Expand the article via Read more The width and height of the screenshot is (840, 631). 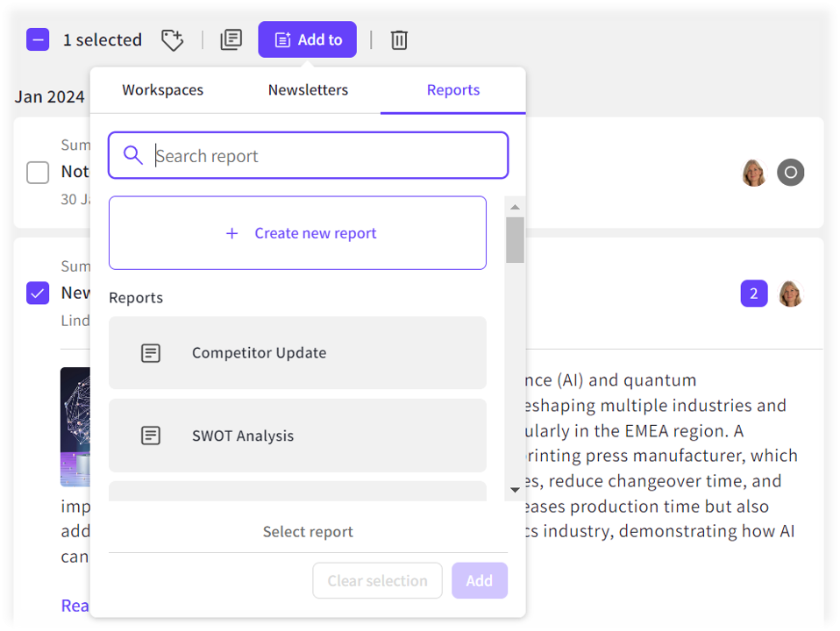coord(74,605)
